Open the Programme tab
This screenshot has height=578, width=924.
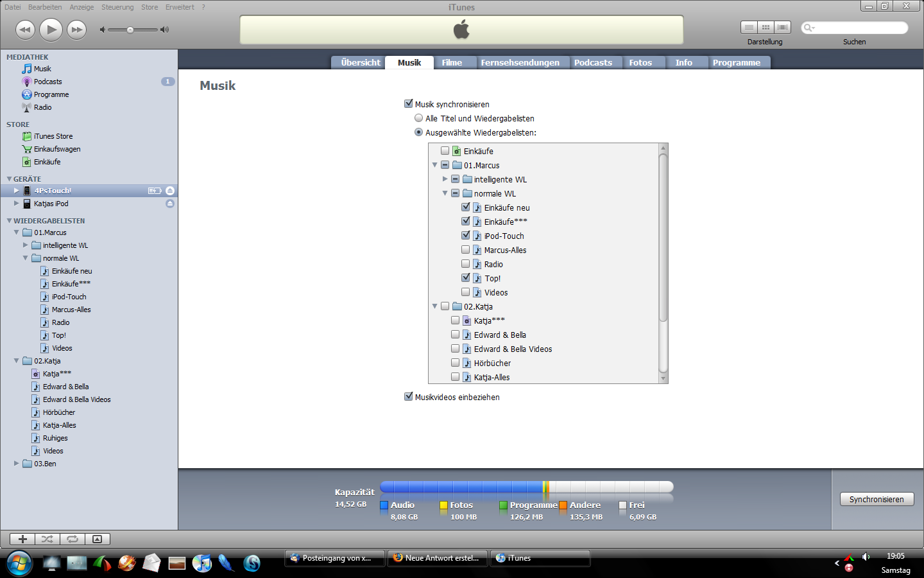click(737, 62)
